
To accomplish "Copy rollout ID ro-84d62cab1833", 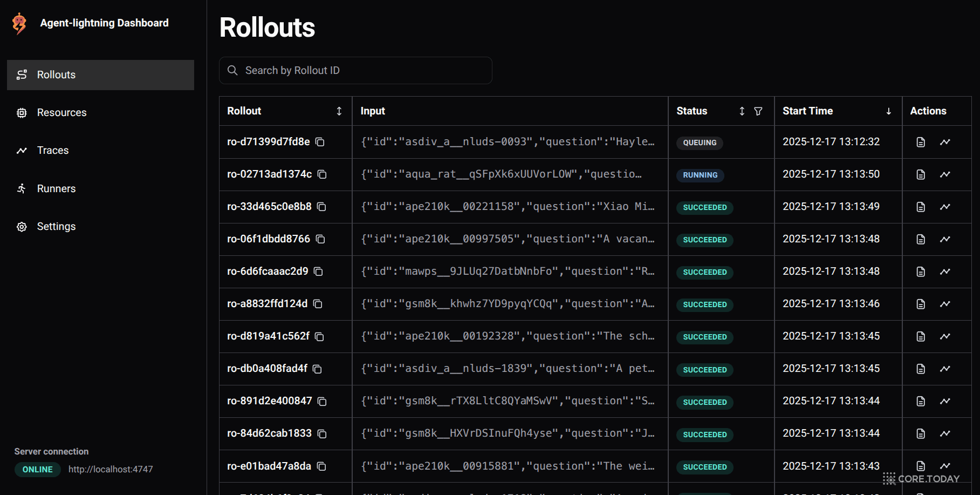I will click(x=322, y=433).
